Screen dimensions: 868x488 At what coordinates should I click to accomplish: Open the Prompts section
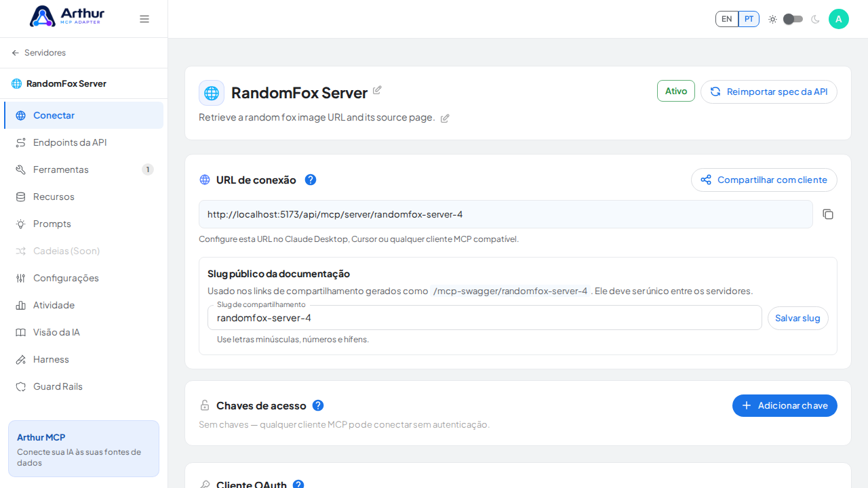83,224
